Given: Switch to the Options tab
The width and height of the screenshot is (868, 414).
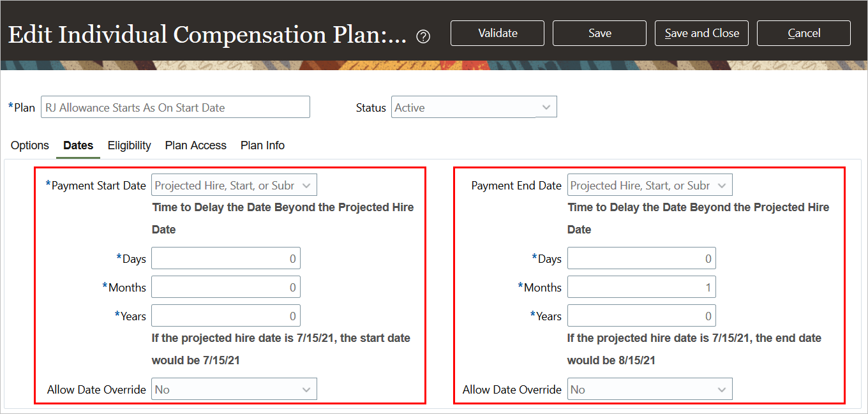Looking at the screenshot, I should [x=30, y=145].
